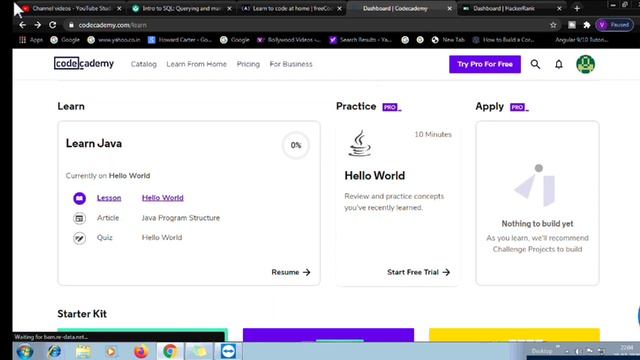
Task: Switch to the freeCodeCamp Learn to code tab
Action: tap(291, 8)
